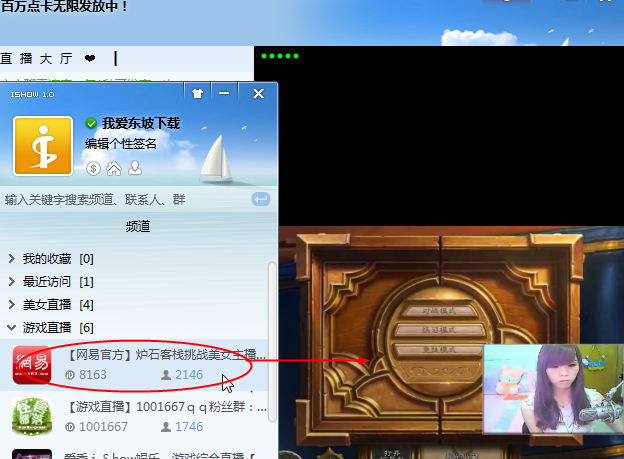Open the orange profile avatar picture
624x459 pixels.
43,146
